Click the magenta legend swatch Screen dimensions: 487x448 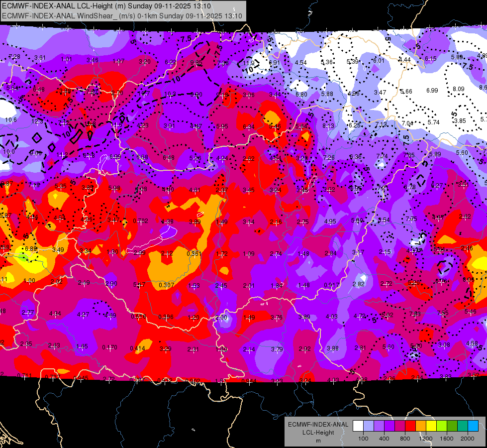pos(400,426)
